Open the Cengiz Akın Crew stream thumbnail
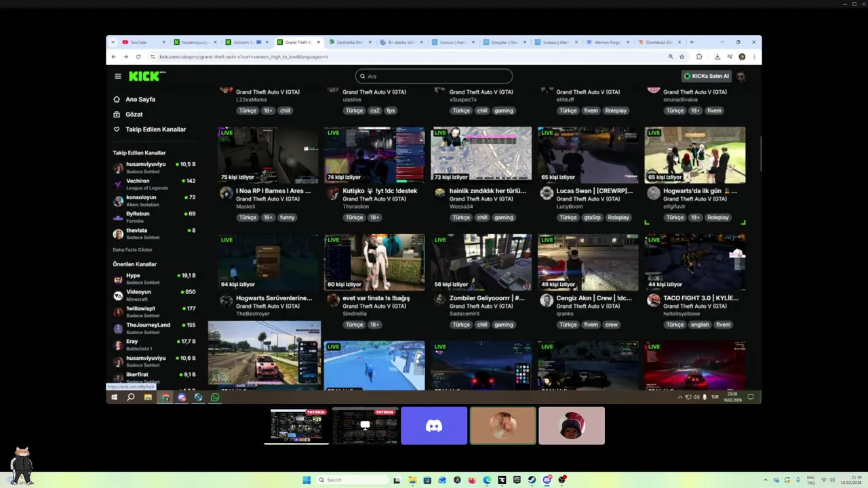The height and width of the screenshot is (488, 868). 588,262
